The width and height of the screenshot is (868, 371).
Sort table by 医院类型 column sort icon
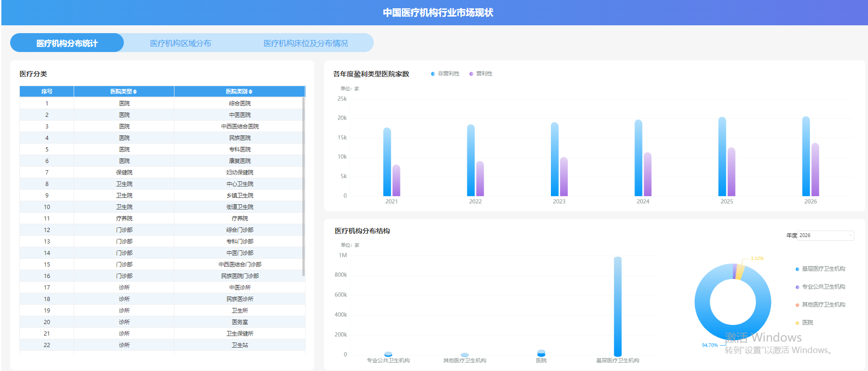tap(135, 92)
